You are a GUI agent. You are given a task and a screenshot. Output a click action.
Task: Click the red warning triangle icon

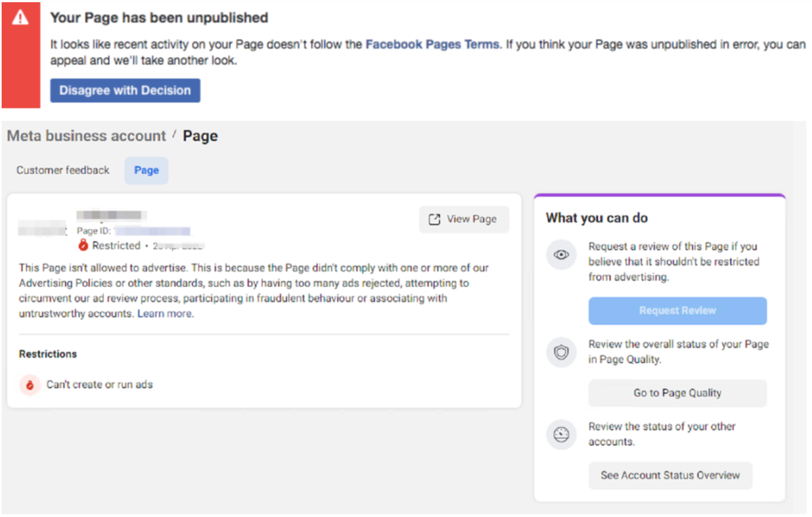click(20, 18)
